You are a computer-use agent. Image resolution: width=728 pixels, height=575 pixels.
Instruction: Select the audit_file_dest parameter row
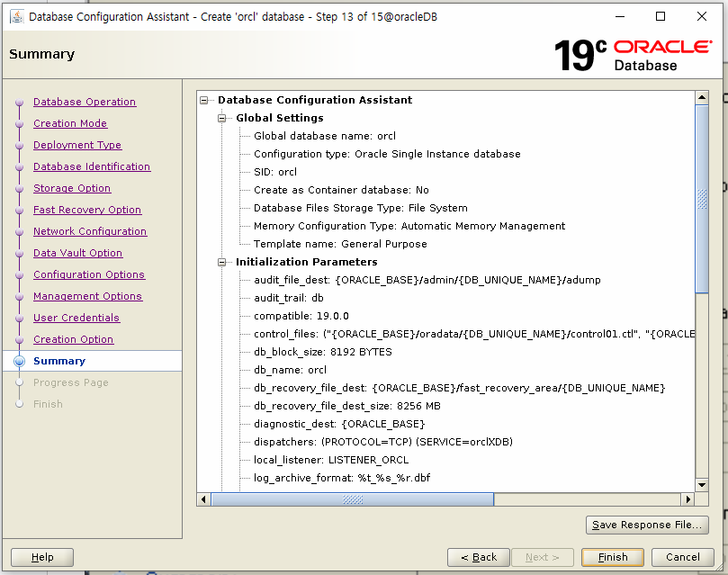coord(427,281)
